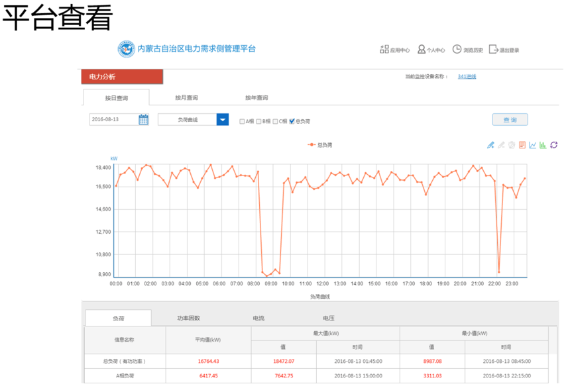Screen dimensions: 570x392
Task: Click the 18,400 y-axis label
Action: click(x=103, y=168)
